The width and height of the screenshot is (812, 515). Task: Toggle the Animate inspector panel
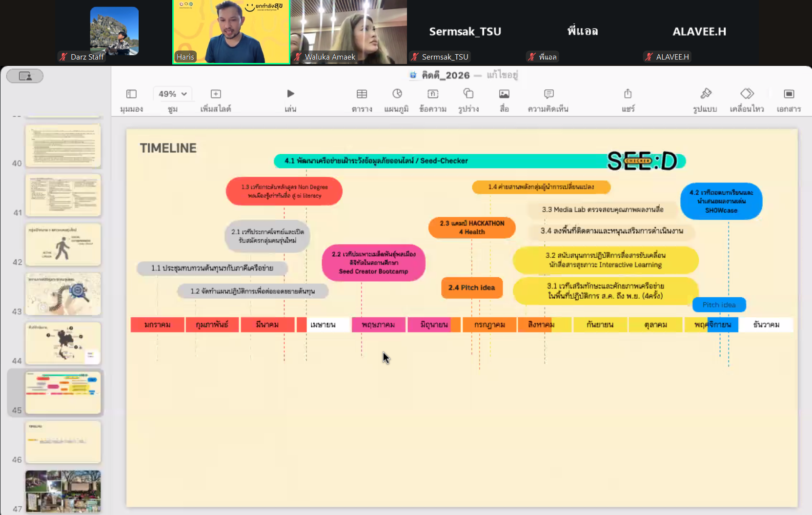pyautogui.click(x=747, y=94)
